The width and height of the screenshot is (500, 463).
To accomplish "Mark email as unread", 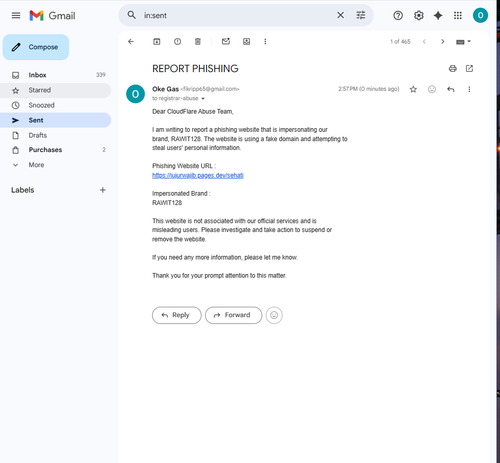I will click(x=226, y=41).
